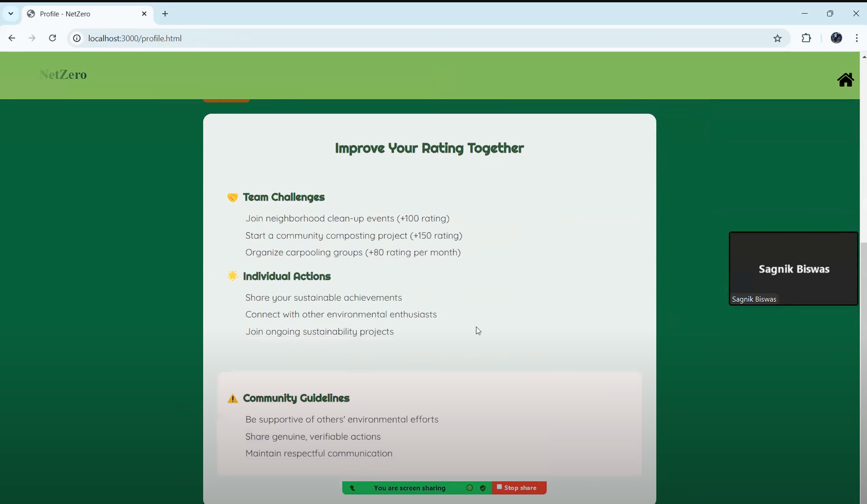Close the Profile - NetZero tab
Image resolution: width=867 pixels, height=504 pixels.
pos(144,14)
